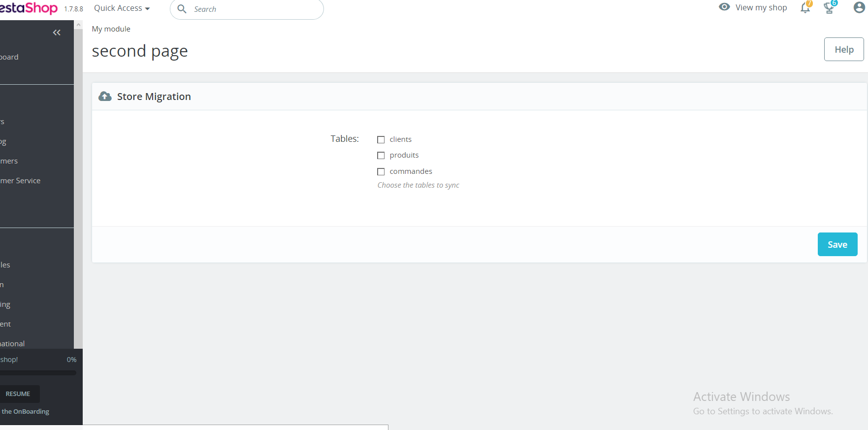Screen dimensions: 868x430
Task: Open the International sidebar menu
Action: click(12, 343)
